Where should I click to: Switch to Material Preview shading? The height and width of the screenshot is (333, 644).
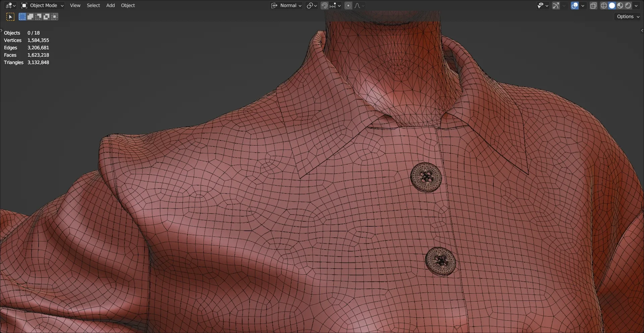click(x=620, y=5)
